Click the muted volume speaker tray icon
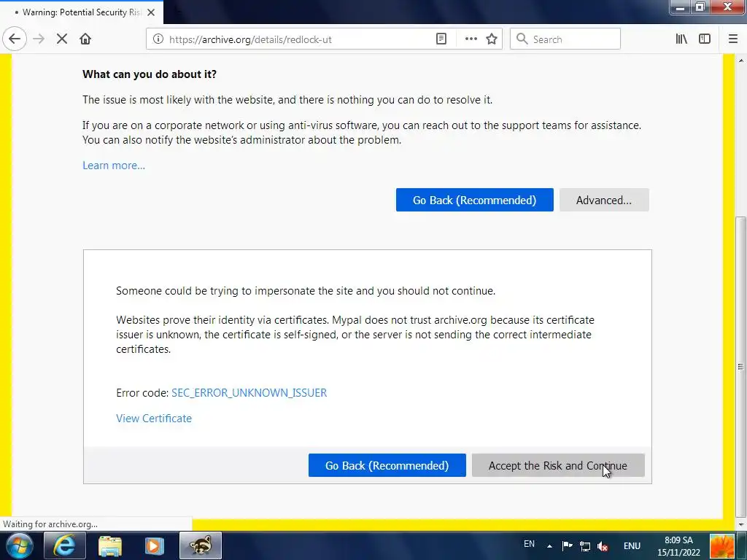This screenshot has width=747, height=560. tap(603, 546)
